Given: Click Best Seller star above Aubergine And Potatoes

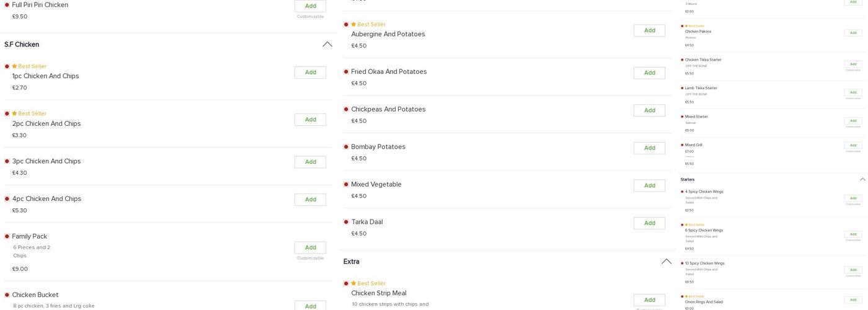Looking at the screenshot, I should click(353, 24).
